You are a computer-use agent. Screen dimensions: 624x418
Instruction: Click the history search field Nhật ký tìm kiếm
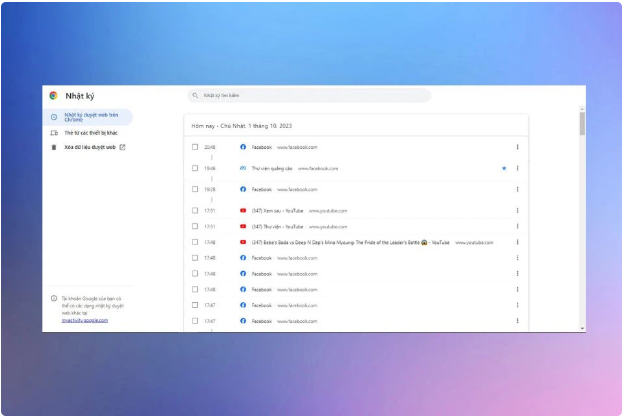coord(309,96)
